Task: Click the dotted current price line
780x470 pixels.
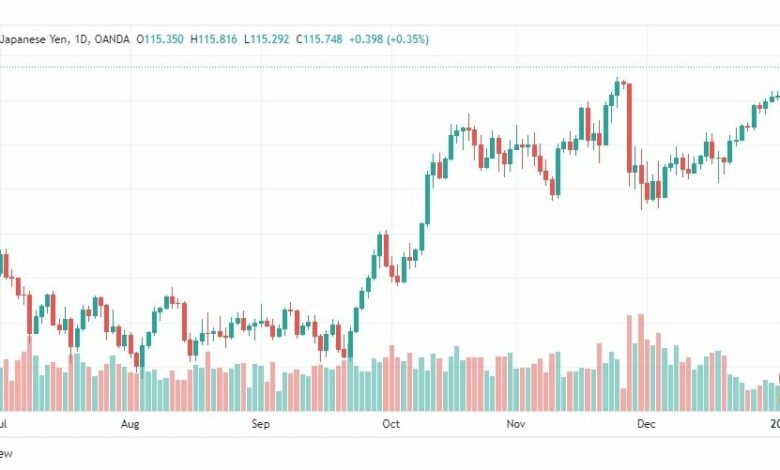Action: [390, 66]
